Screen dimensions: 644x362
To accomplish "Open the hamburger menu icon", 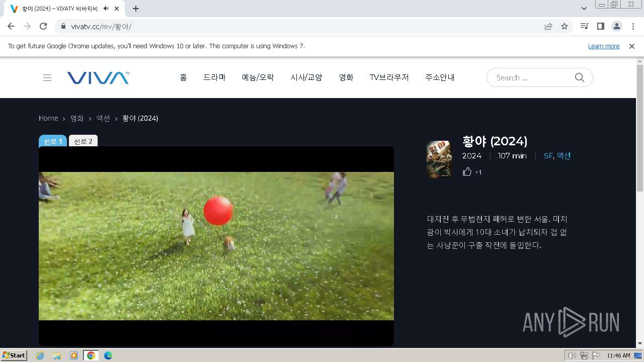I will [47, 77].
